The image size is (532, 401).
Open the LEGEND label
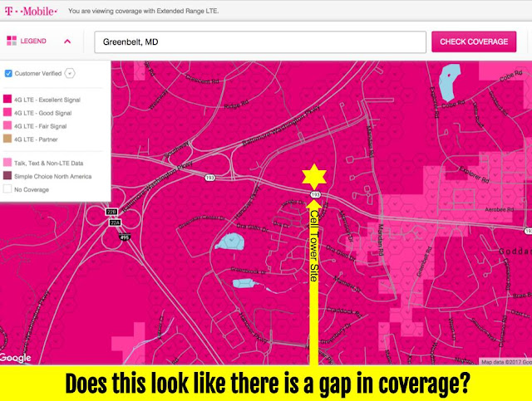click(33, 41)
